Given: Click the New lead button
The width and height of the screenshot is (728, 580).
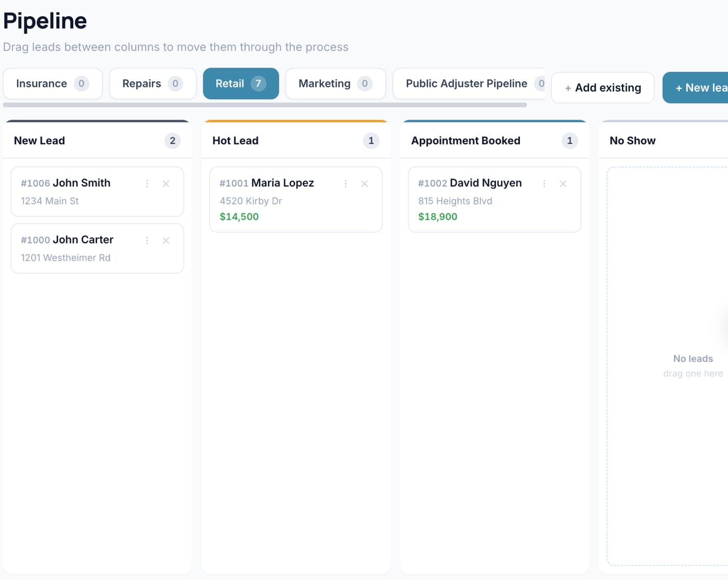Looking at the screenshot, I should 695,88.
